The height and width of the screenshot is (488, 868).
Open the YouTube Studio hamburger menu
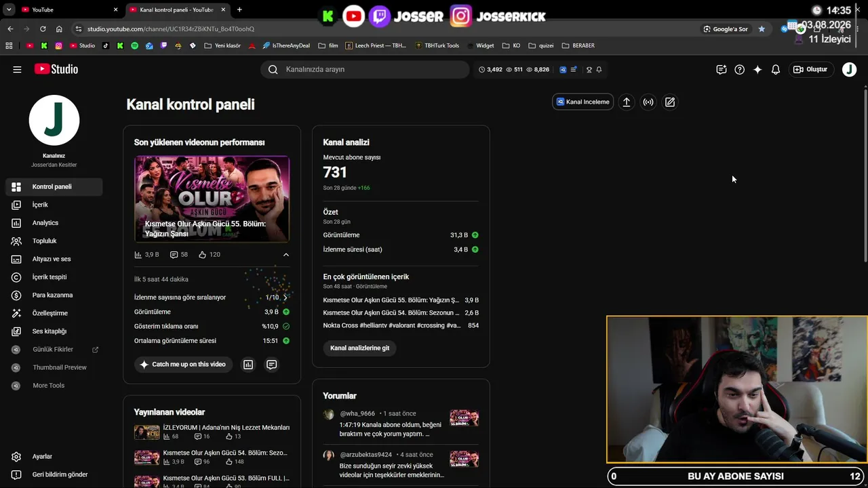17,69
